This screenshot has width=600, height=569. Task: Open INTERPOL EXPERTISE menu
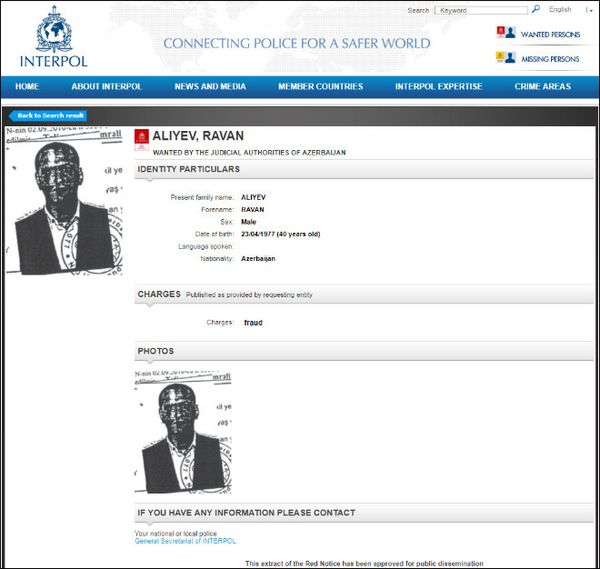point(439,86)
